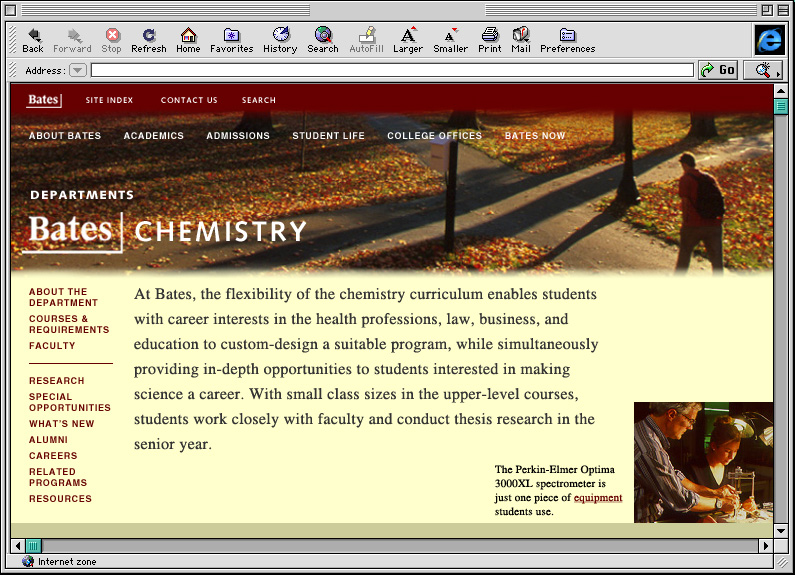Open the Favorites folder icon
The width and height of the screenshot is (795, 575).
pyautogui.click(x=231, y=34)
